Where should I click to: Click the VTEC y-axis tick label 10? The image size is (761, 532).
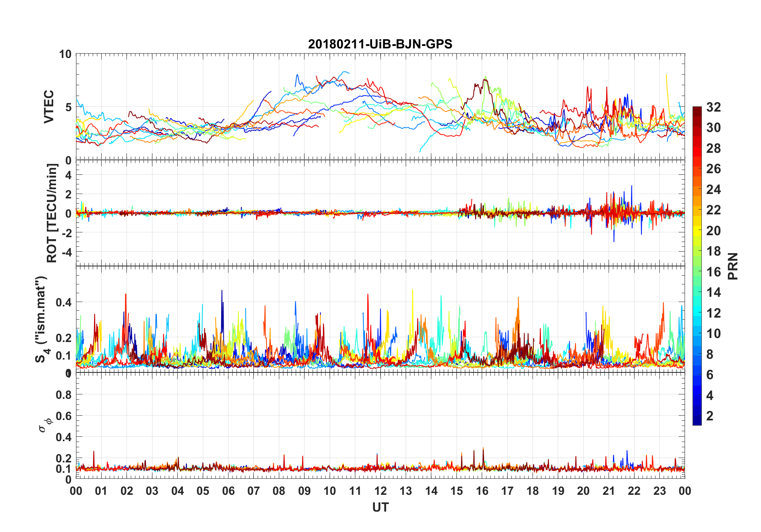tap(65, 54)
